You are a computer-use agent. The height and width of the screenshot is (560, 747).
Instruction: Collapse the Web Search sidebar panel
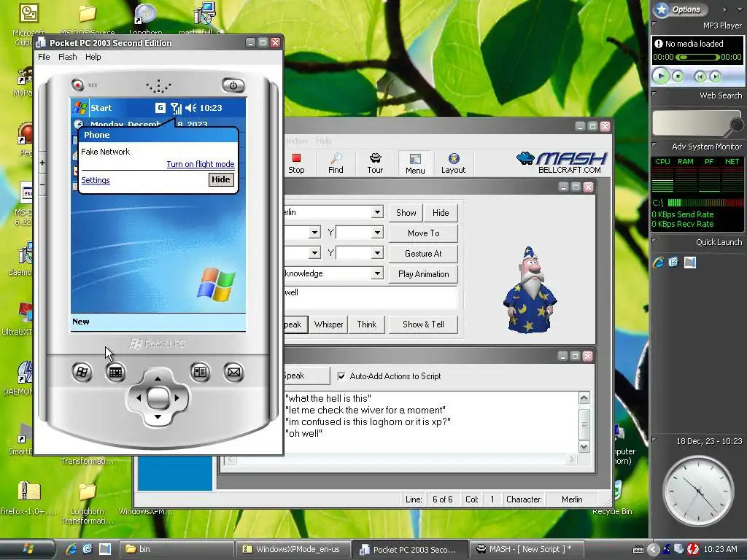[654, 94]
